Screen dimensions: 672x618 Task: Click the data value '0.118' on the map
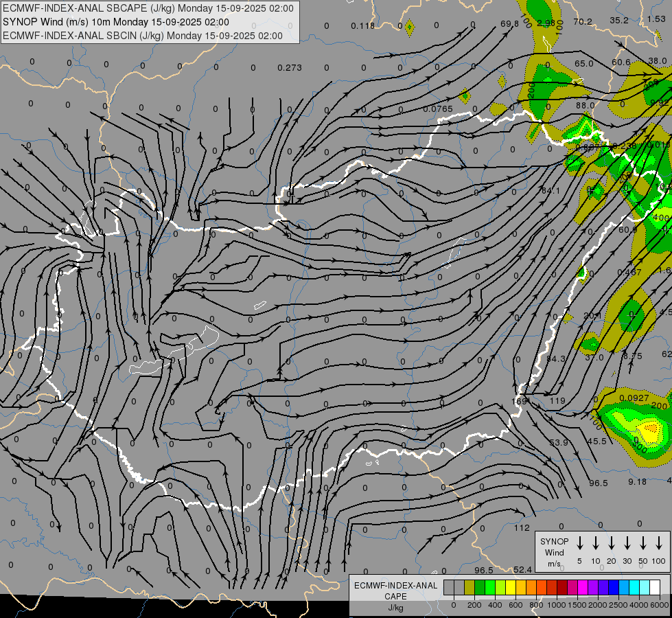(362, 26)
